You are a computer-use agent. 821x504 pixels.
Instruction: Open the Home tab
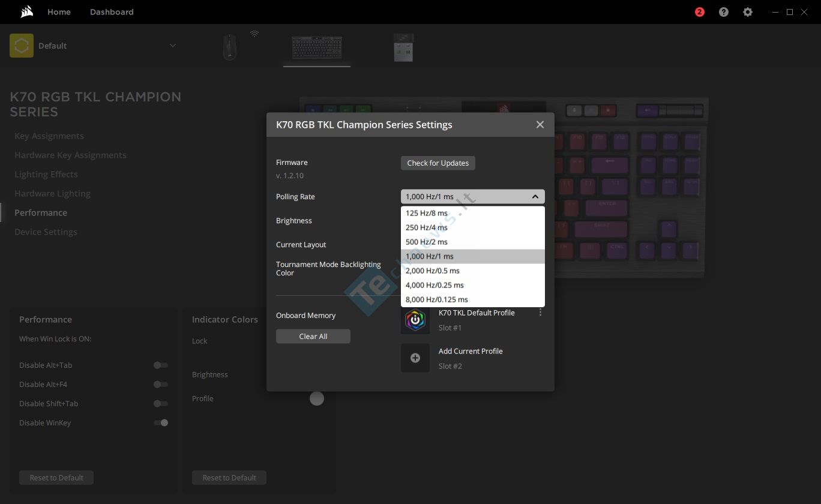(x=59, y=12)
